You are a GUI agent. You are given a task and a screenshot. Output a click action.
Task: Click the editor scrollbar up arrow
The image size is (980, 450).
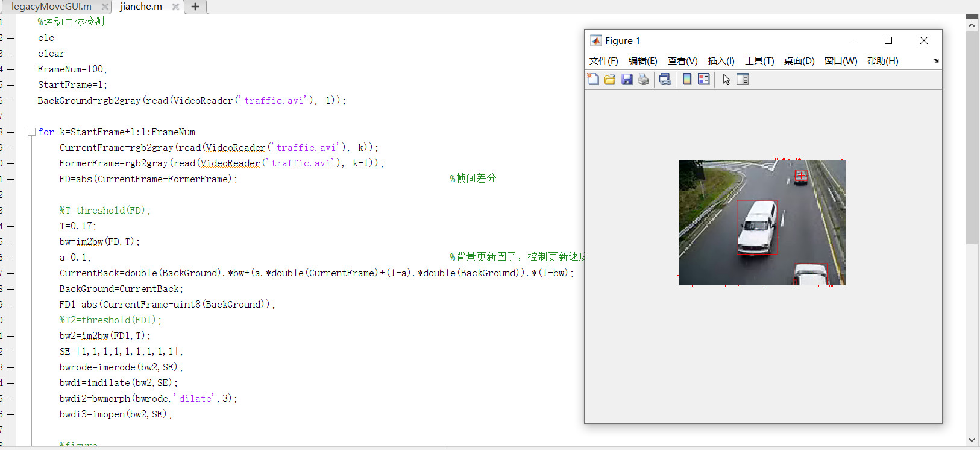coord(972,25)
